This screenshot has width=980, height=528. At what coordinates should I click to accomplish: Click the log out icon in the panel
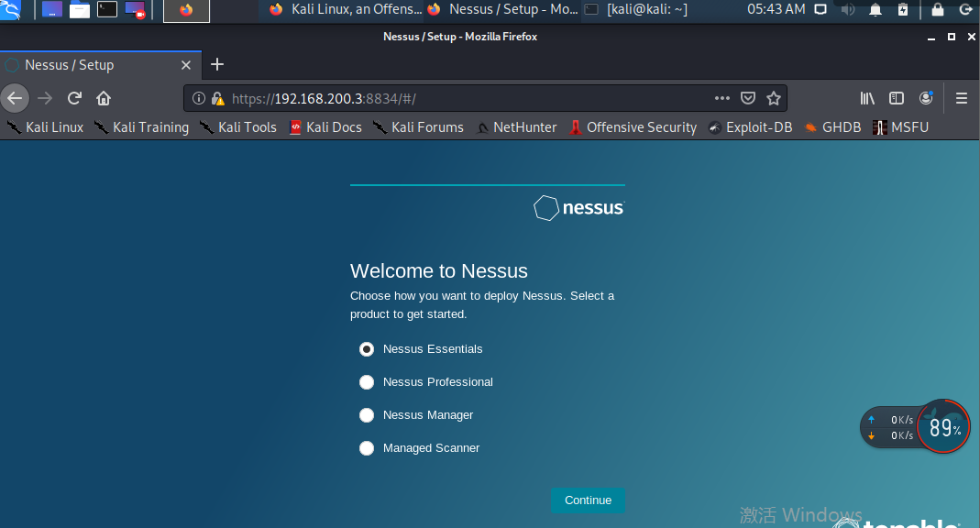[x=965, y=9]
